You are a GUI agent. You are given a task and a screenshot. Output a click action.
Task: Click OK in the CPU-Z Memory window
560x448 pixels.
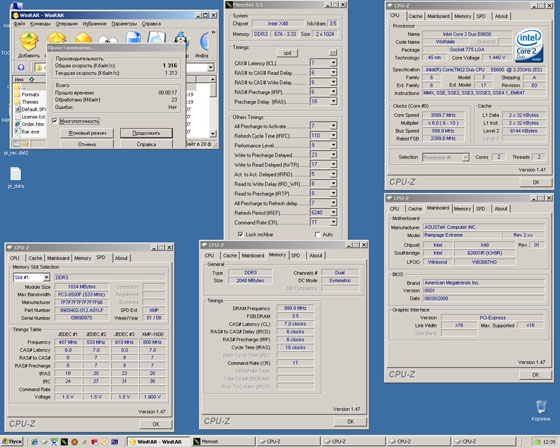click(x=350, y=421)
